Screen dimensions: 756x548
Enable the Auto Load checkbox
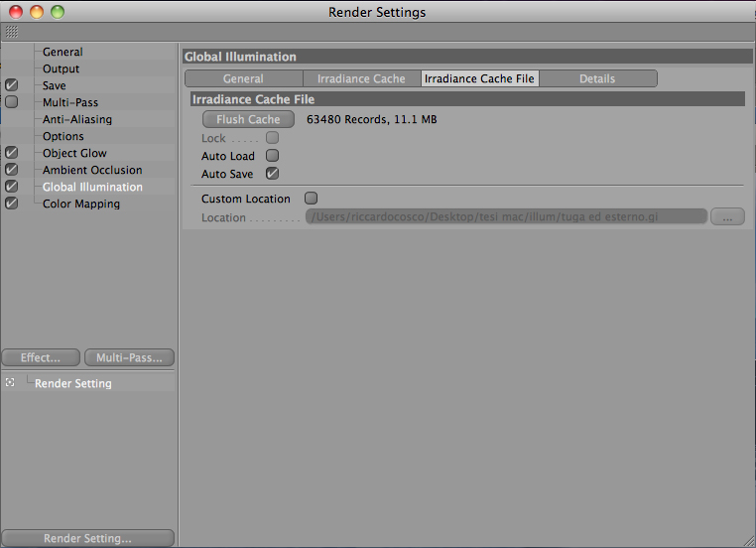(x=273, y=156)
